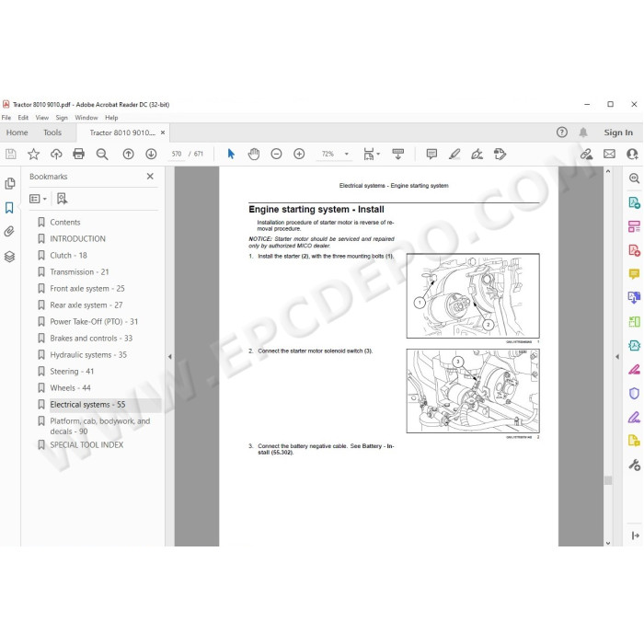This screenshot has width=644, height=644.
Task: Select the Electrical systems - 55 bookmark
Action: pyautogui.click(x=87, y=405)
